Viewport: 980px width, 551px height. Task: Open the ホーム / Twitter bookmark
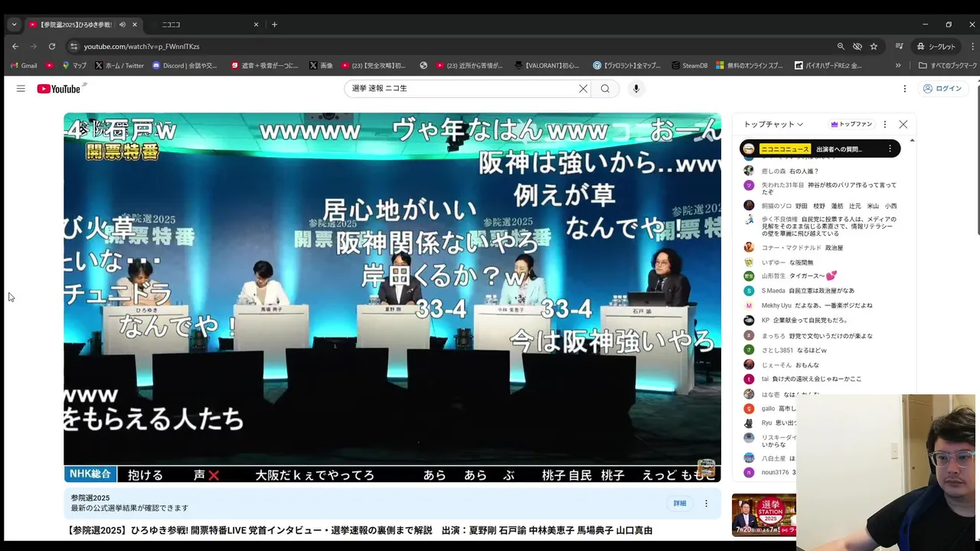tap(119, 66)
